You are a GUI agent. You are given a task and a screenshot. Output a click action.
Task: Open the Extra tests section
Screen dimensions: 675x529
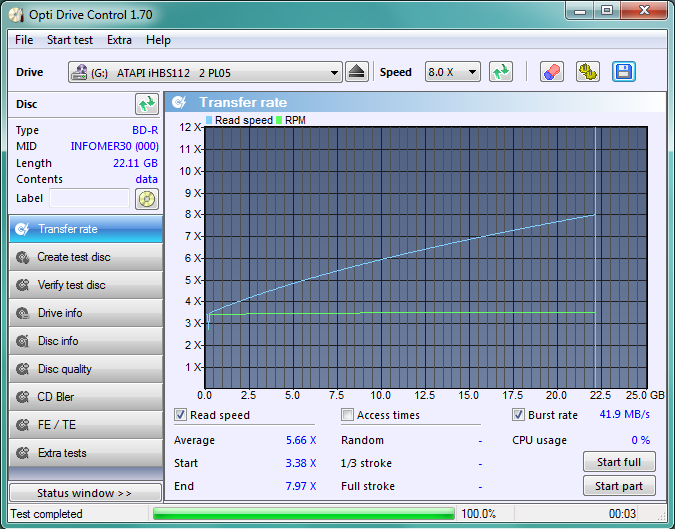86,453
